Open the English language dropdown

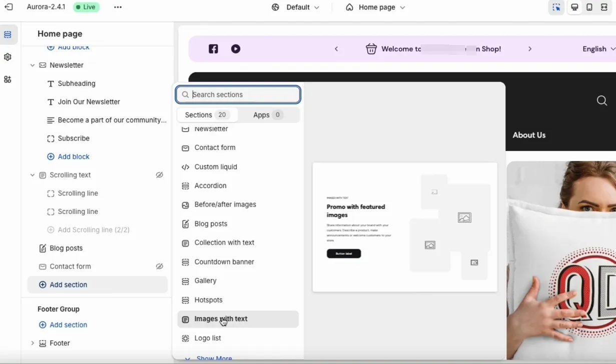[598, 49]
